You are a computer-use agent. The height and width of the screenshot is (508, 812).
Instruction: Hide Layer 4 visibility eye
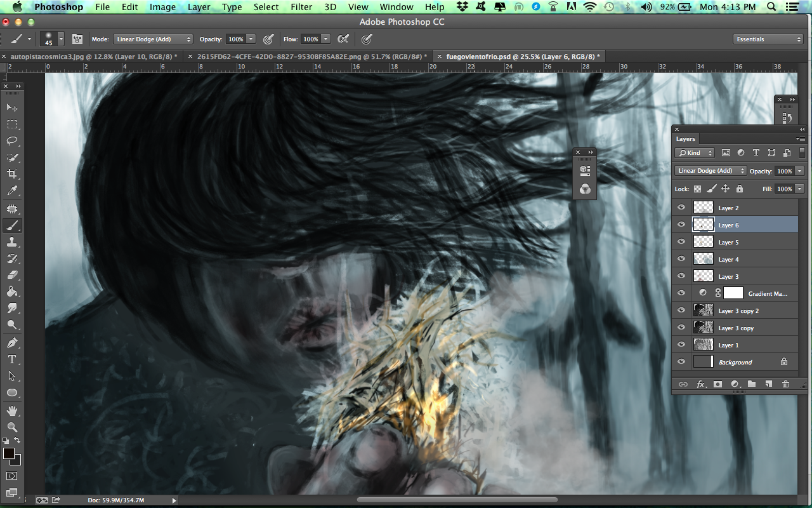click(681, 259)
